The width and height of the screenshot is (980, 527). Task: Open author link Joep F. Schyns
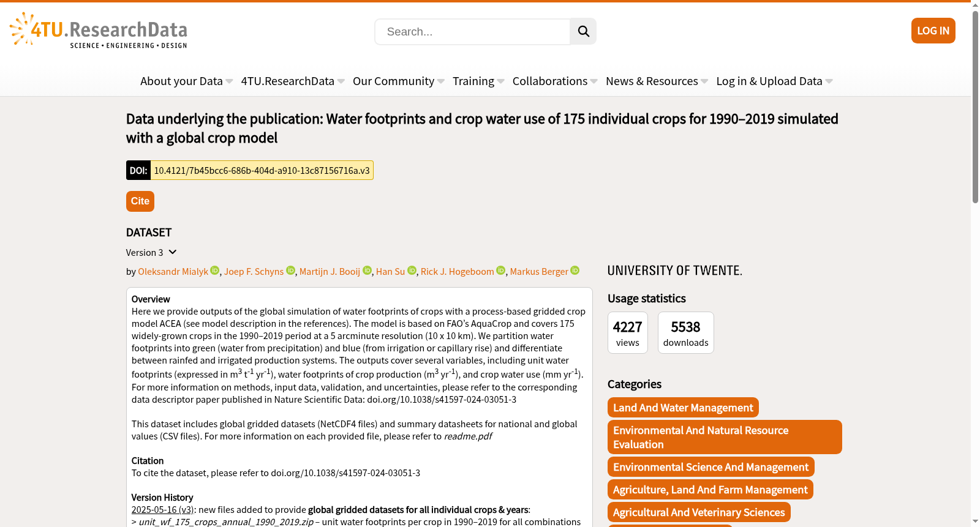[x=254, y=272]
